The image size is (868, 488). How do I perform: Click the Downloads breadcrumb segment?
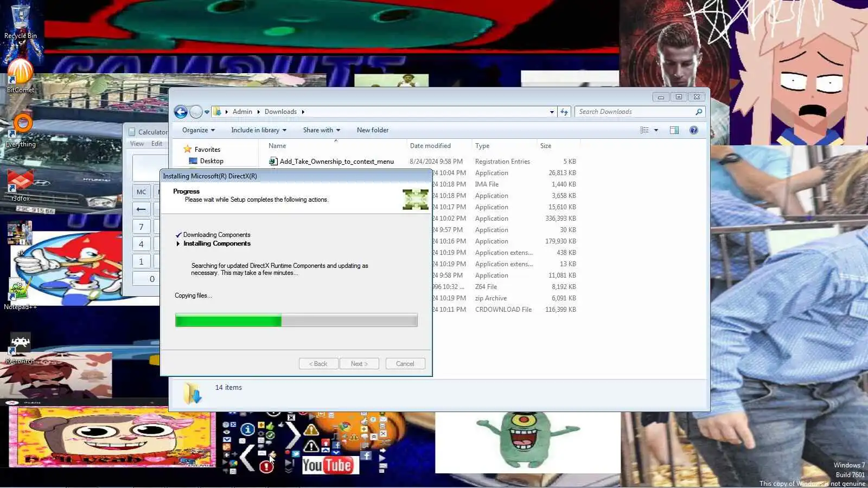[x=280, y=112]
